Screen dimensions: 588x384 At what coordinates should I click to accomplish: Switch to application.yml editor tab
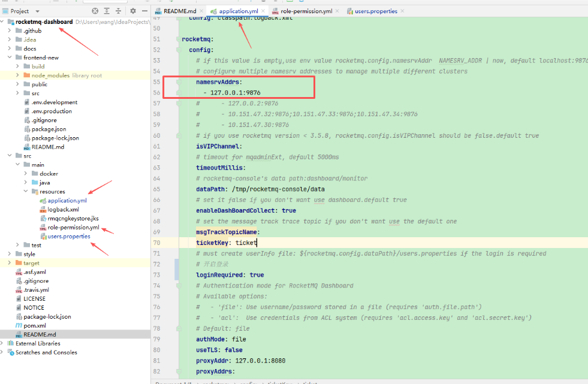[239, 11]
